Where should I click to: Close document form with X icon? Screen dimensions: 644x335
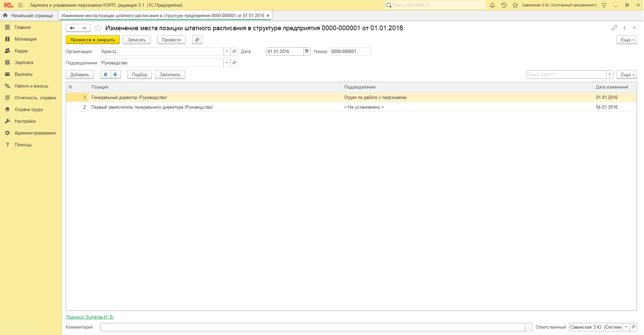pyautogui.click(x=634, y=28)
